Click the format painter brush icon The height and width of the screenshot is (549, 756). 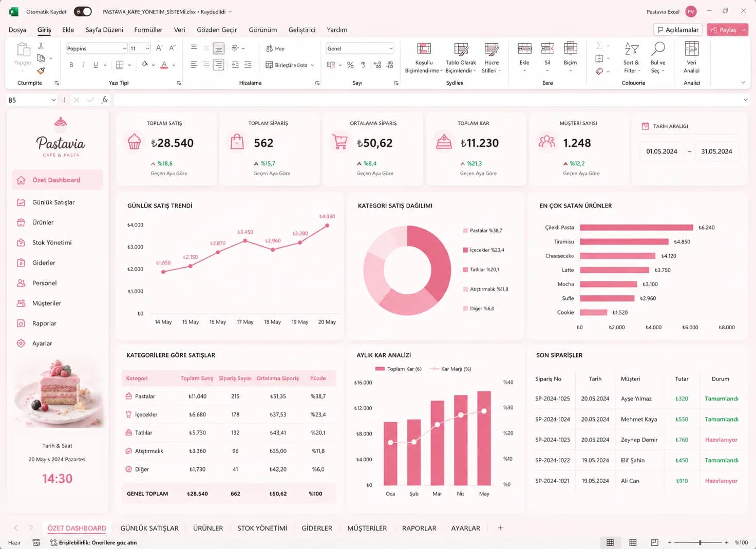coord(41,70)
